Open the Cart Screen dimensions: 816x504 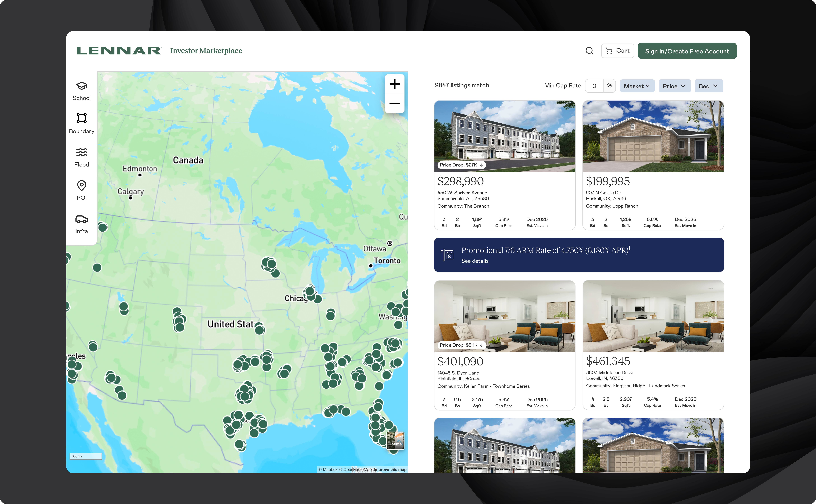617,51
